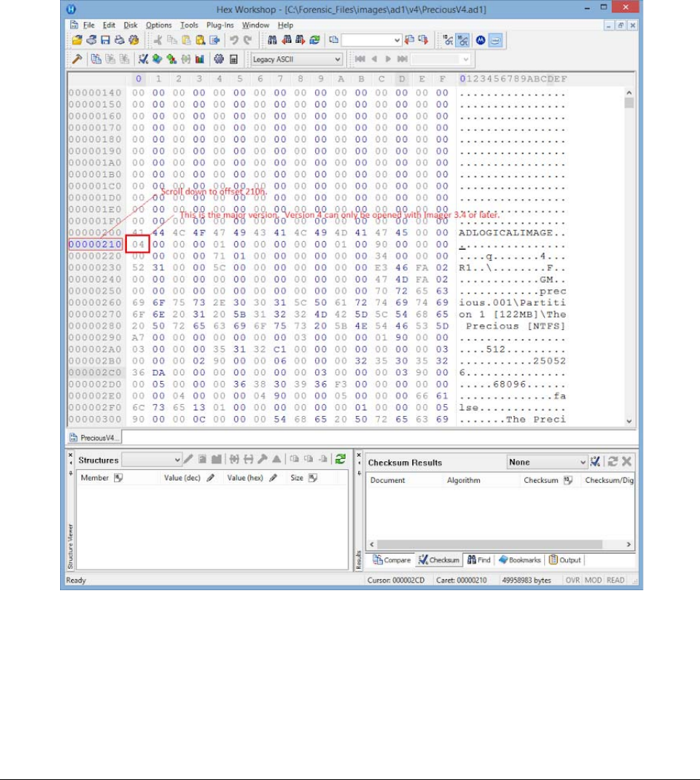Image resolution: width=700 pixels, height=780 pixels.
Task: Click Find Next binoculars with right arrow
Action: pyautogui.click(x=300, y=40)
